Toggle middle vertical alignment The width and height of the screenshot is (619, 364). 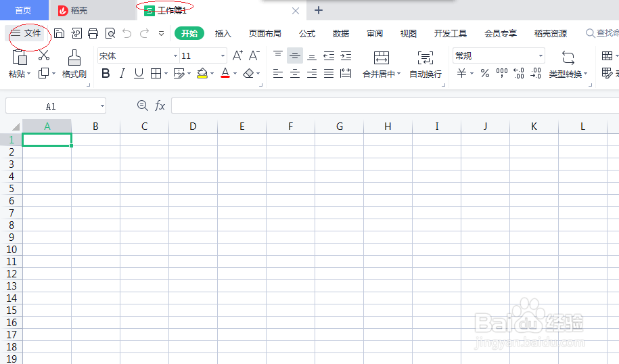pyautogui.click(x=295, y=55)
